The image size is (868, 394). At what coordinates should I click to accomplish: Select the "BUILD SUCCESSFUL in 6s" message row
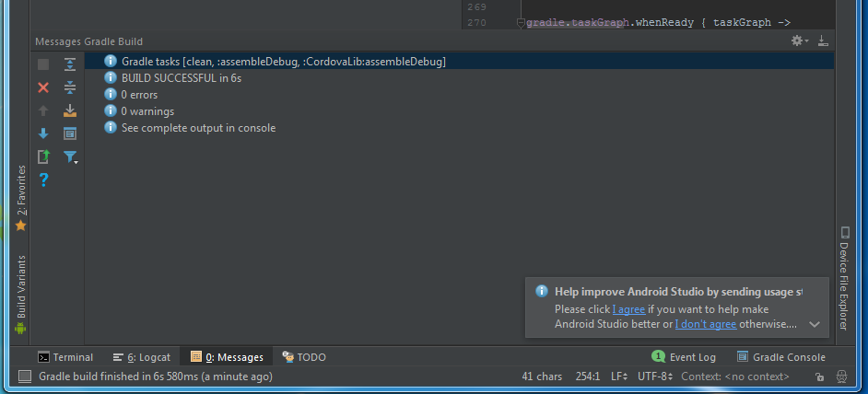point(181,78)
